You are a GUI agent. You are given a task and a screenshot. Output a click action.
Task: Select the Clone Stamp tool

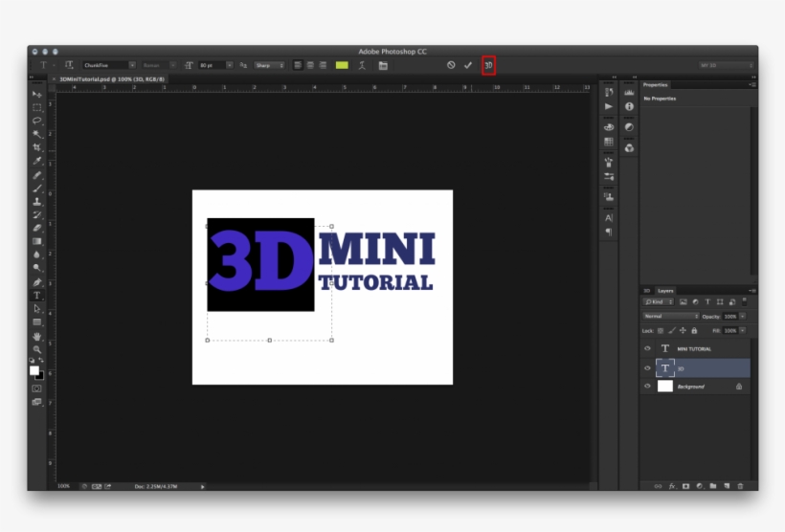coord(36,202)
